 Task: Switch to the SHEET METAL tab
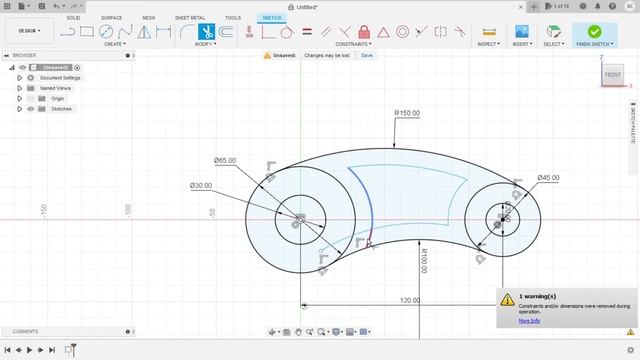[x=190, y=18]
